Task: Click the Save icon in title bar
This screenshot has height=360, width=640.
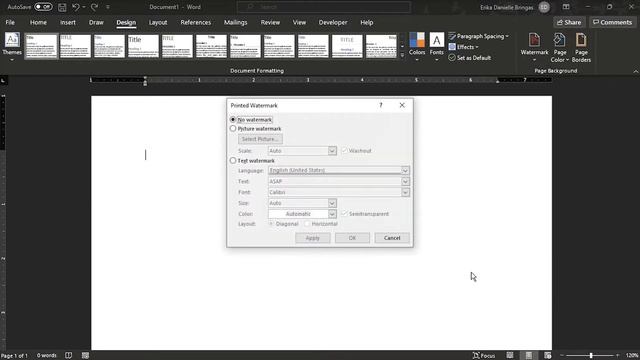Action: click(62, 7)
